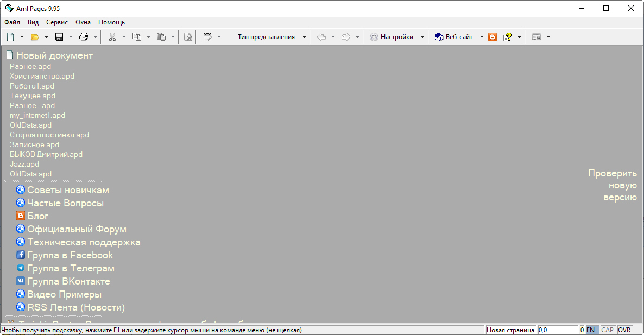Open the Блог link
This screenshot has height=335, width=644.
(x=38, y=216)
